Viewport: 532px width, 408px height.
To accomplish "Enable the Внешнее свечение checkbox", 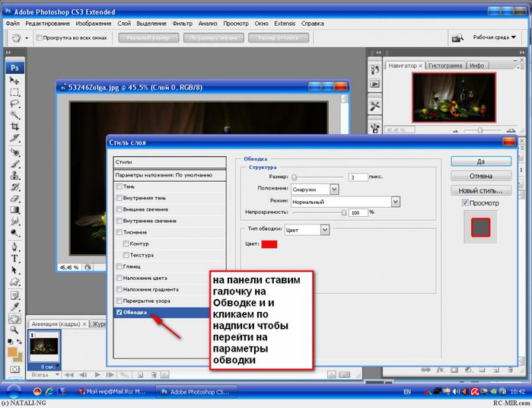I will 119,209.
